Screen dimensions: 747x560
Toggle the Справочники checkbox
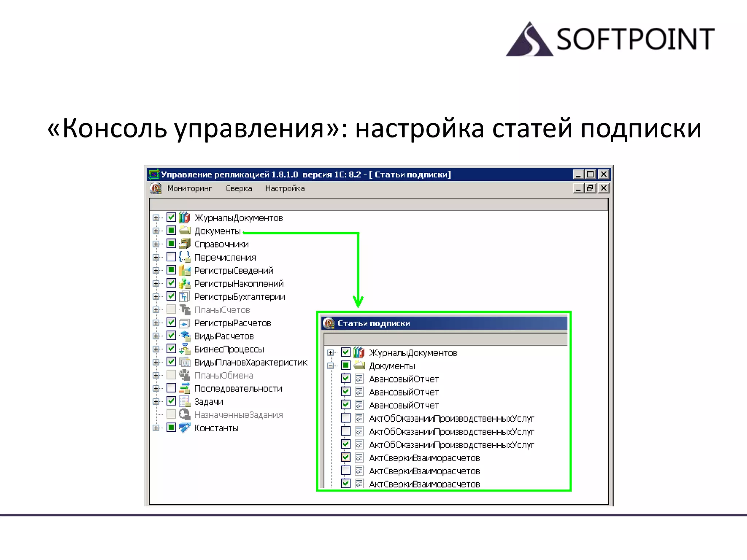pos(171,244)
